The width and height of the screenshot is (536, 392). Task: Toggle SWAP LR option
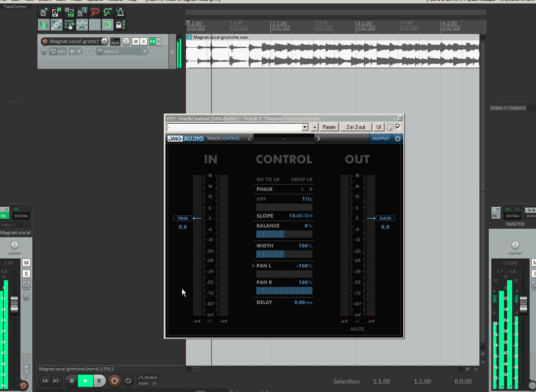click(x=302, y=179)
